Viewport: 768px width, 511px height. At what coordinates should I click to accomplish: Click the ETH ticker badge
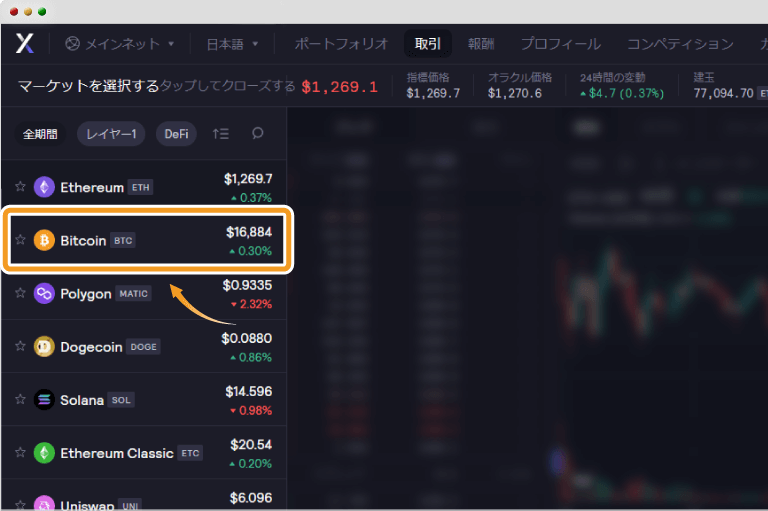(141, 187)
